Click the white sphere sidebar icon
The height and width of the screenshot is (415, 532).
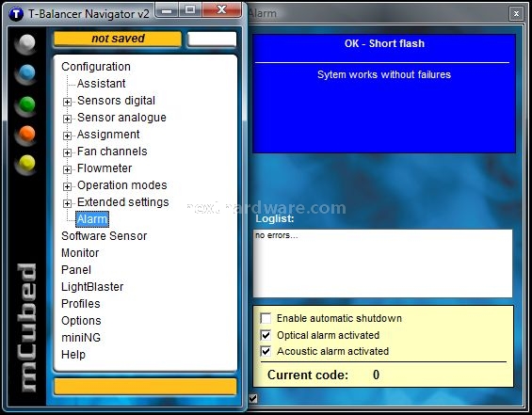26,43
